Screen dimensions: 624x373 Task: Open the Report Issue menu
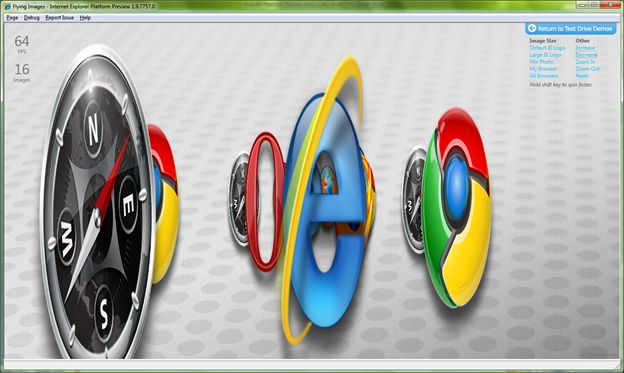(x=60, y=18)
